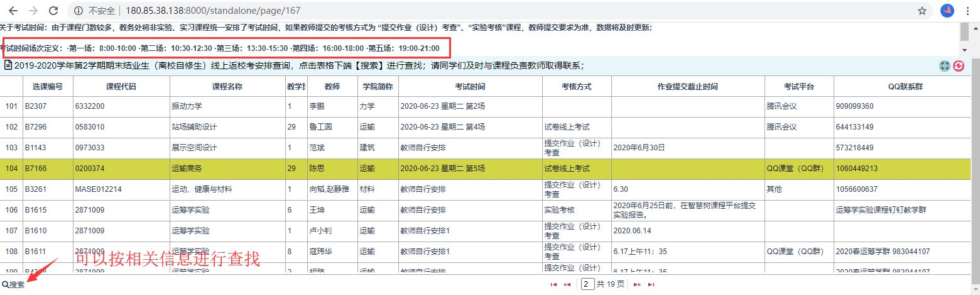Image resolution: width=980 pixels, height=295 pixels.
Task: Click course code 6332200
Action: pos(90,106)
